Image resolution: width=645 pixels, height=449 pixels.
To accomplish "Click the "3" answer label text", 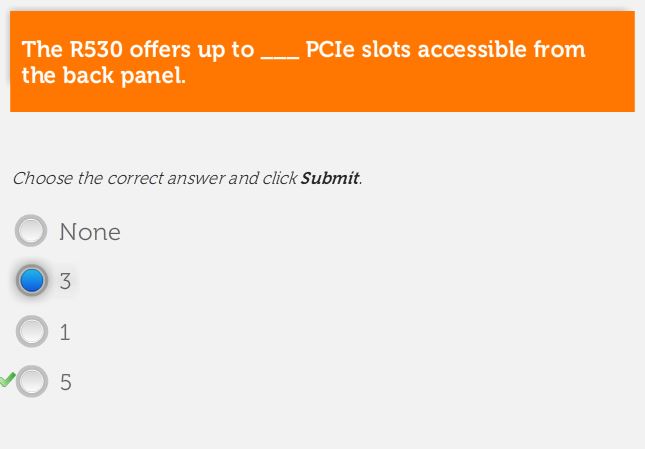I will [x=65, y=281].
